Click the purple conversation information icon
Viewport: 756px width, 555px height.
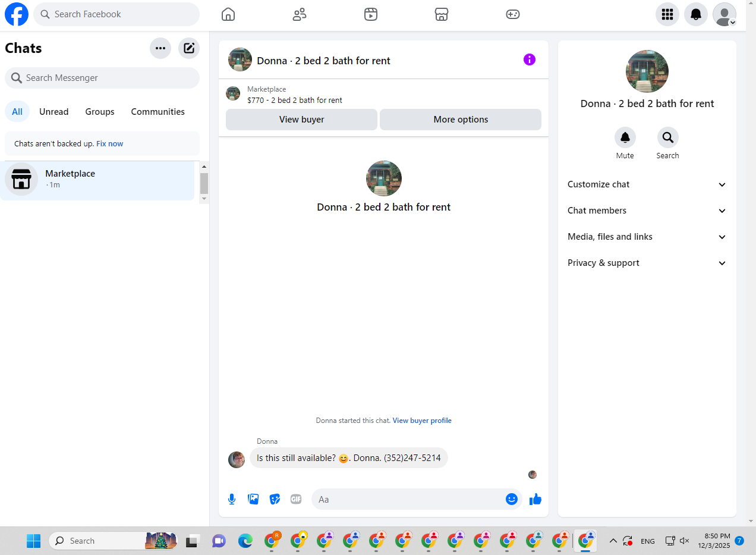[530, 59]
